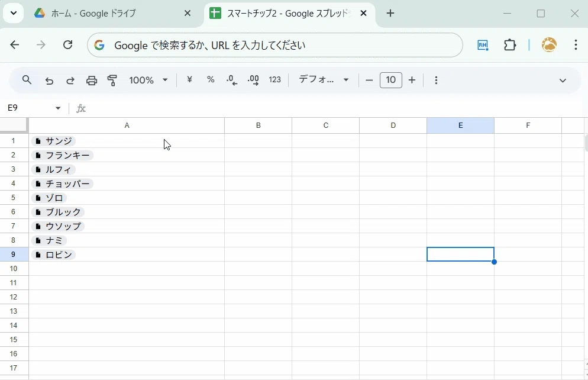Viewport: 588px width, 380px height.
Task: Open the RH browser extension icon
Action: [x=483, y=45]
